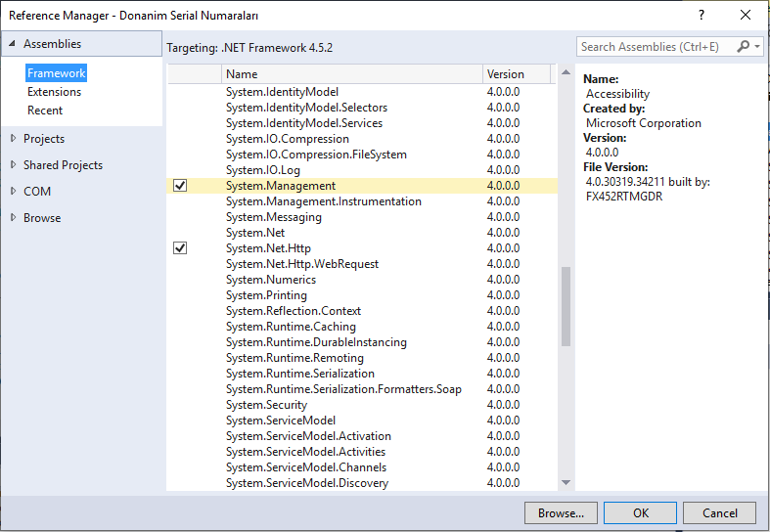Close the Reference Manager dialog
The height and width of the screenshot is (532, 770).
pos(745,15)
